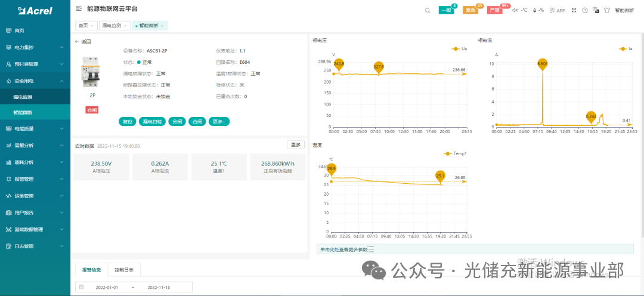Screen dimensions: 644x296
Task: Click the 漏电自检 self-test button
Action: tap(152, 122)
